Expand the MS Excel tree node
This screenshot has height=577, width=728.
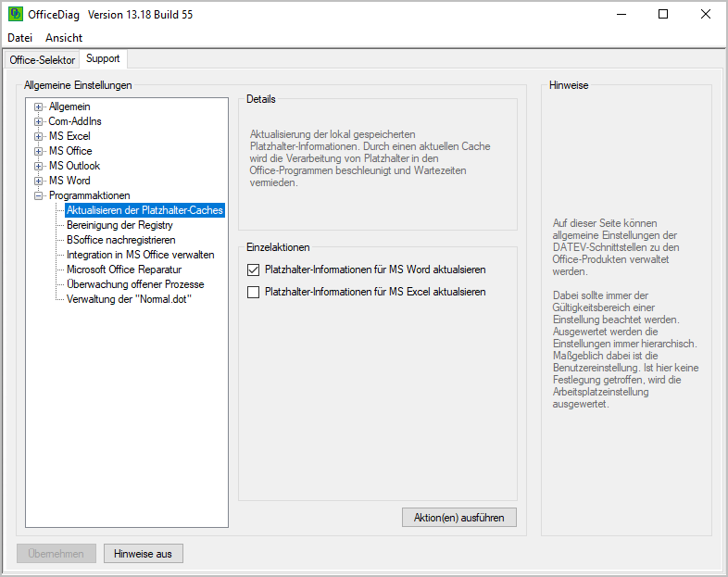click(39, 136)
